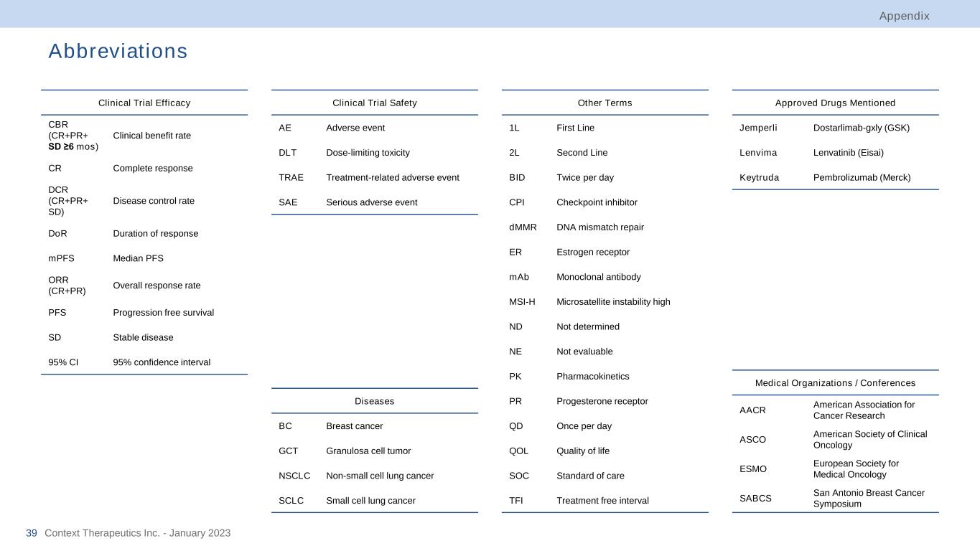The image size is (980, 551).
Task: Click the Granulosa cell tumor entry
Action: 368,451
